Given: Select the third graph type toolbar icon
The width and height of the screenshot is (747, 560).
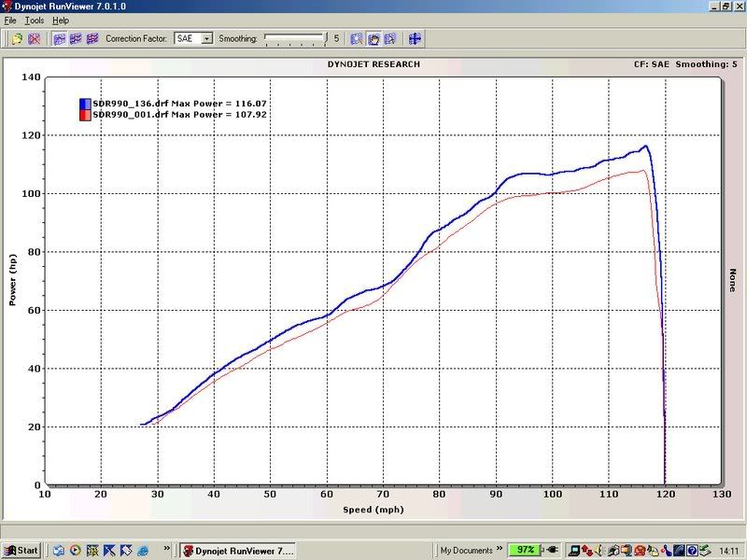Looking at the screenshot, I should click(92, 39).
